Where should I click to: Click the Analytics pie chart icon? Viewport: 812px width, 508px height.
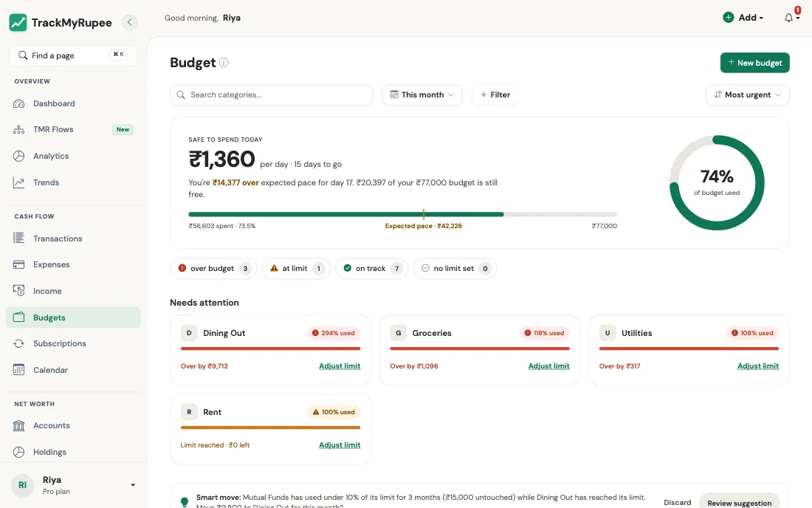click(18, 156)
